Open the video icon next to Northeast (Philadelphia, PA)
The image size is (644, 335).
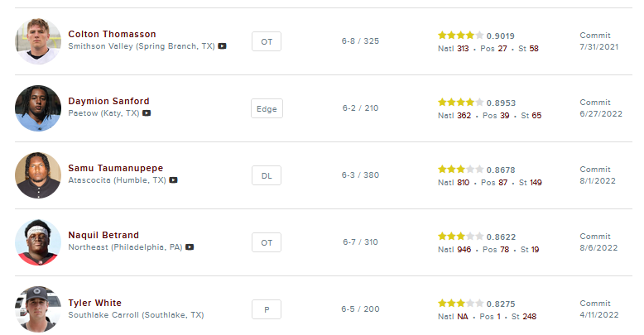click(x=190, y=246)
